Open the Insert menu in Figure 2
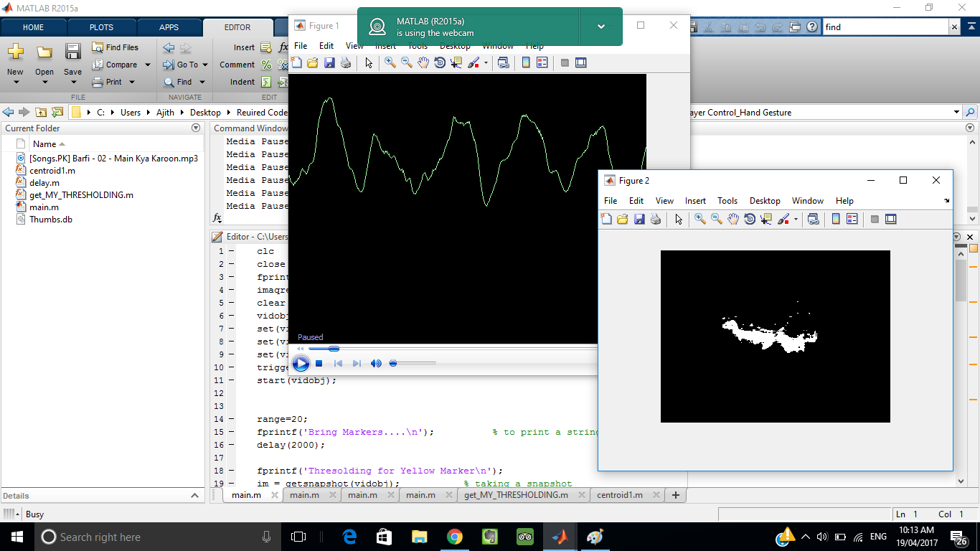Image resolution: width=980 pixels, height=551 pixels. (695, 201)
